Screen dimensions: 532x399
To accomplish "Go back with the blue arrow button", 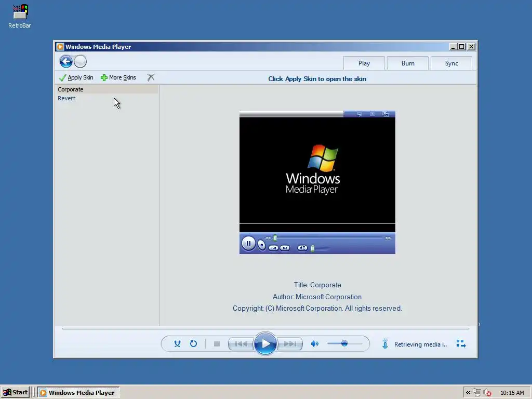I will [66, 62].
